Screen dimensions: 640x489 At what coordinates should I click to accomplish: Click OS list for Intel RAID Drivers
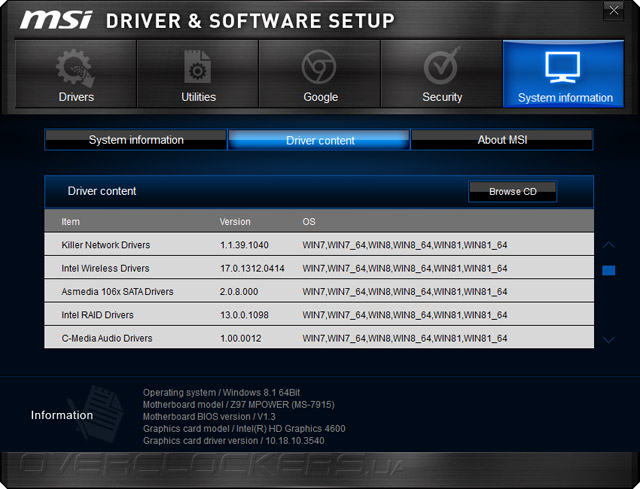pyautogui.click(x=404, y=315)
